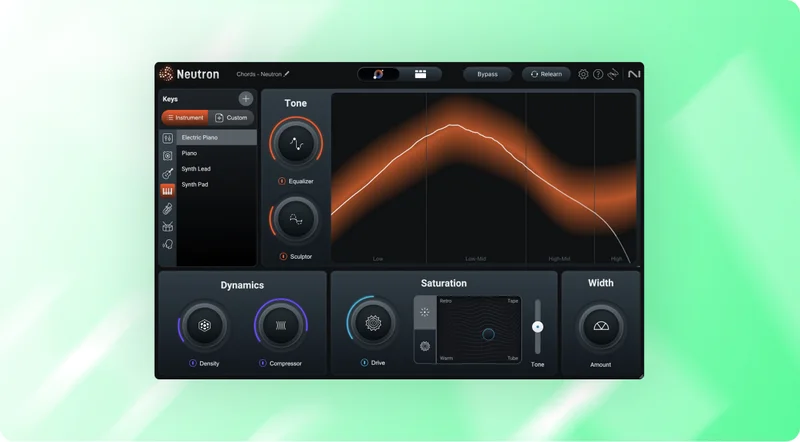Select the vocals head category icon
Screen dimensions: 800x442
[x=167, y=244]
